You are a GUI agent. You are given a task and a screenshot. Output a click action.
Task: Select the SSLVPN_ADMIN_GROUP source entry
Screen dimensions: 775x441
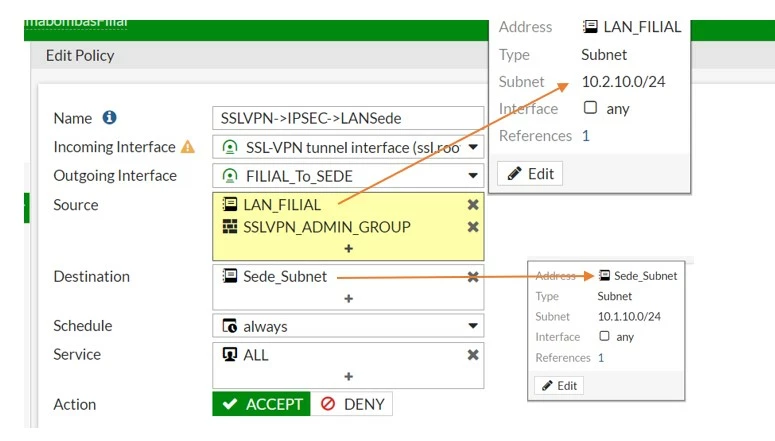327,227
